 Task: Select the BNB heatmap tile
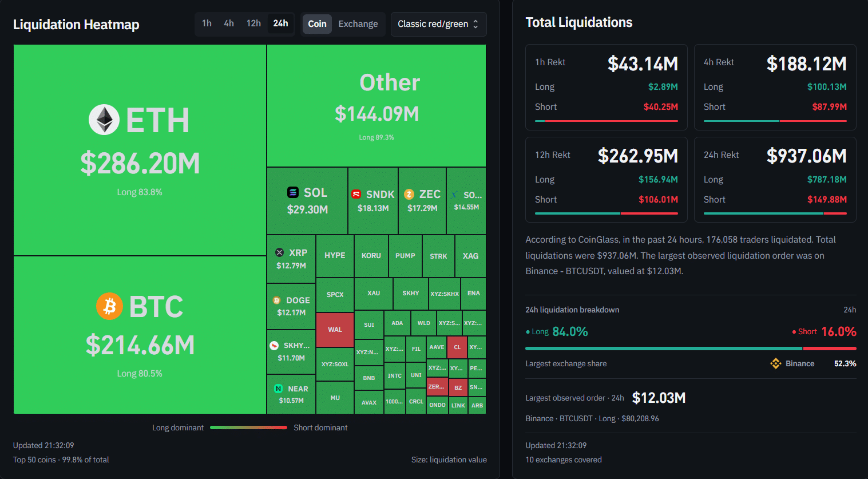(x=369, y=378)
